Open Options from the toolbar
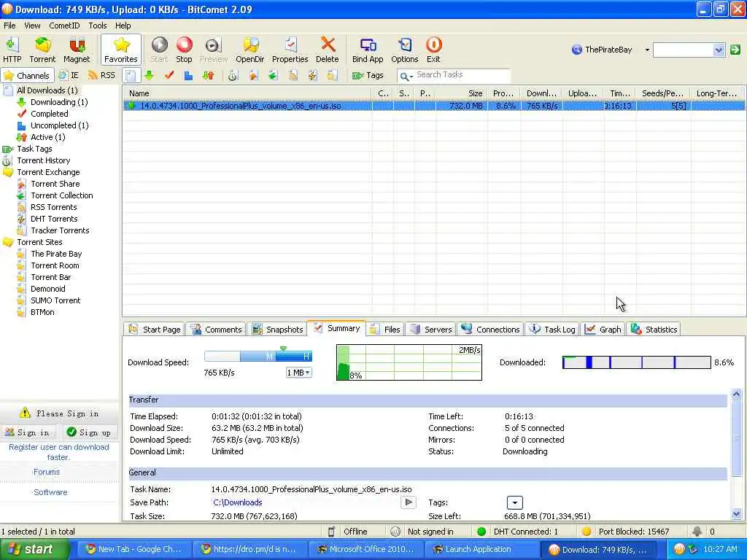The height and width of the screenshot is (560, 747). tap(404, 50)
